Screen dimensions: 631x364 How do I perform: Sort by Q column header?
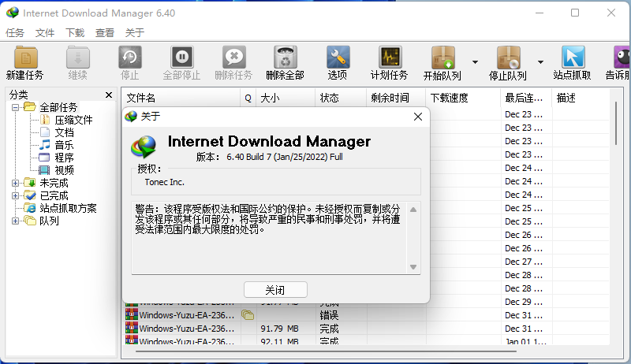point(248,98)
